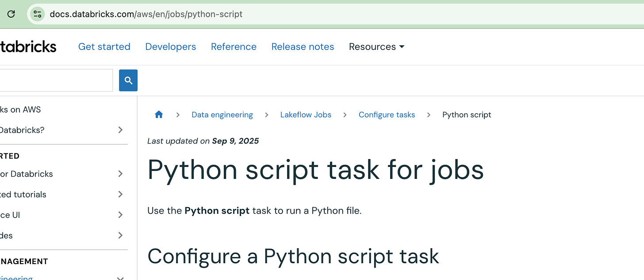Open the Resources dropdown menu
The image size is (644, 280).
[376, 47]
